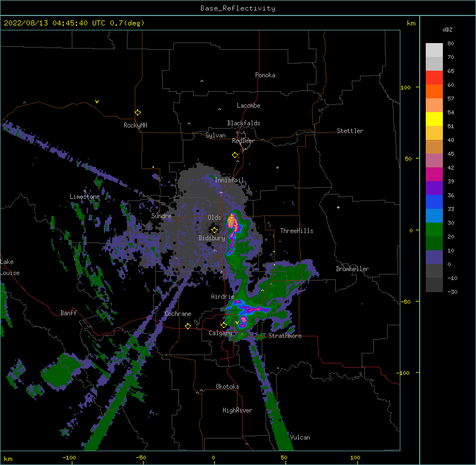Click the white plus marker west of Drumheller
The image size is (476, 465).
point(338,207)
